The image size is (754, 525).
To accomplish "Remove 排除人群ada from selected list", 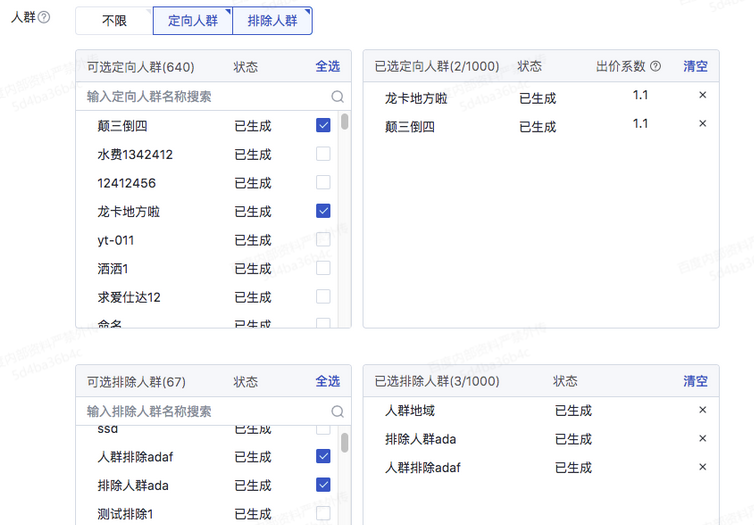I will 703,438.
